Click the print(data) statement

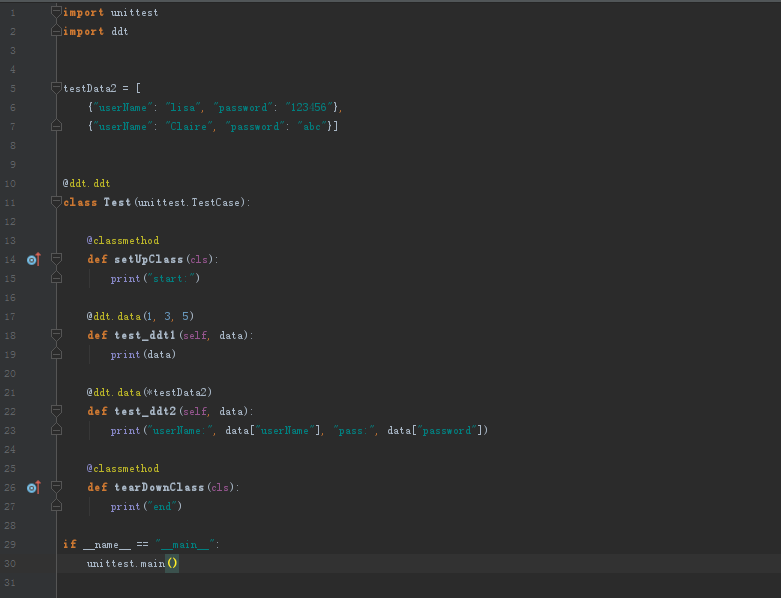pyautogui.click(x=143, y=355)
